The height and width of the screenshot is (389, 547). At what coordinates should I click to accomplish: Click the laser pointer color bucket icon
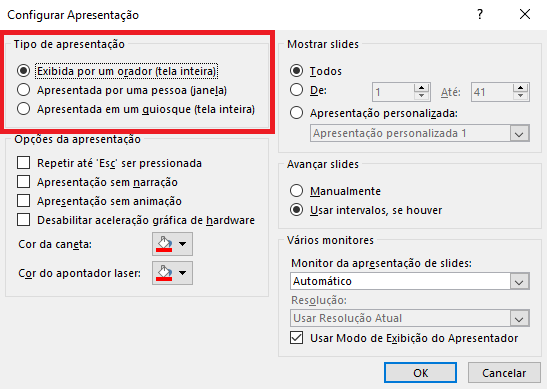tap(164, 273)
